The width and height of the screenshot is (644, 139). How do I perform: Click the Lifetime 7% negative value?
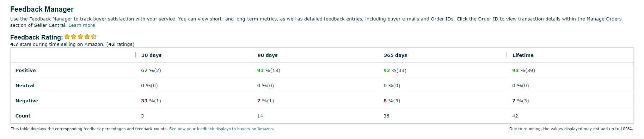pos(520,101)
